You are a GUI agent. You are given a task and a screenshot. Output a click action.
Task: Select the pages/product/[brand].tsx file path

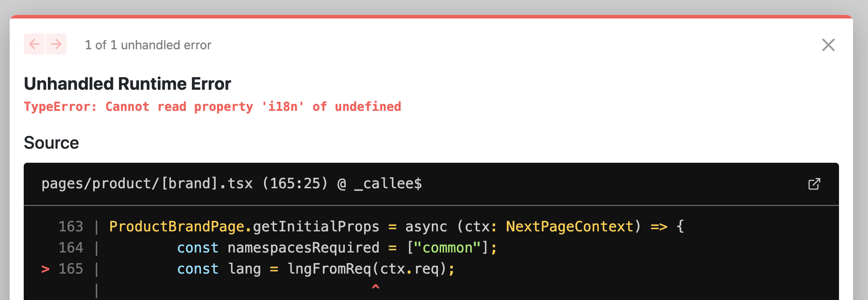point(147,183)
